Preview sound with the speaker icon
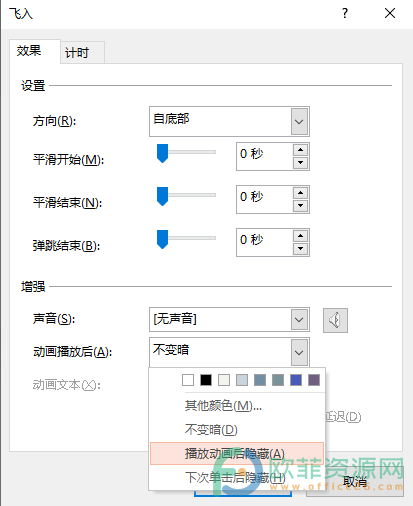413x506 pixels. coord(335,320)
